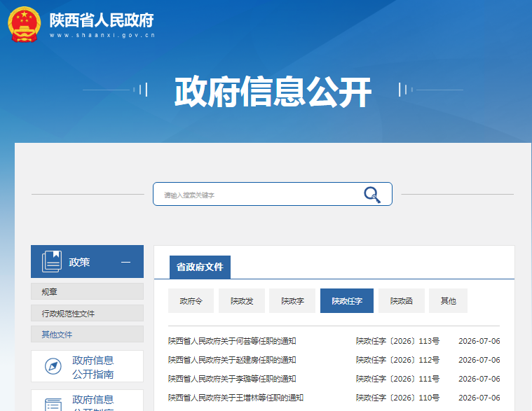Click the 政策 section header label
The height and width of the screenshot is (411, 532).
coord(79,262)
